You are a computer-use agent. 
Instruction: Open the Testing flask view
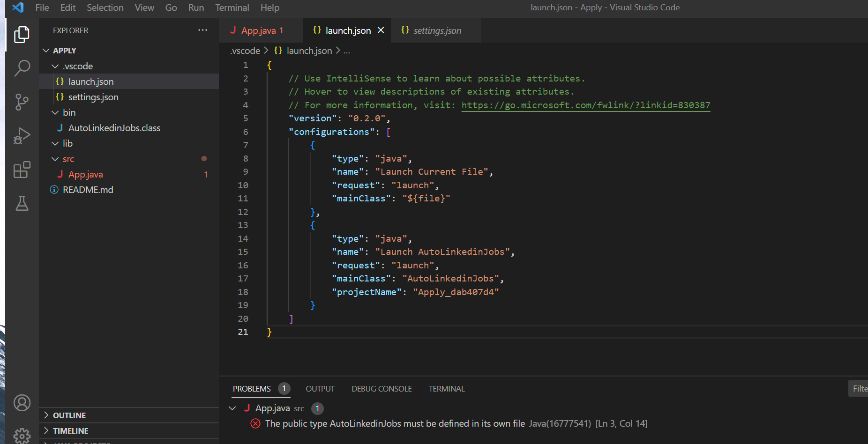click(x=22, y=203)
